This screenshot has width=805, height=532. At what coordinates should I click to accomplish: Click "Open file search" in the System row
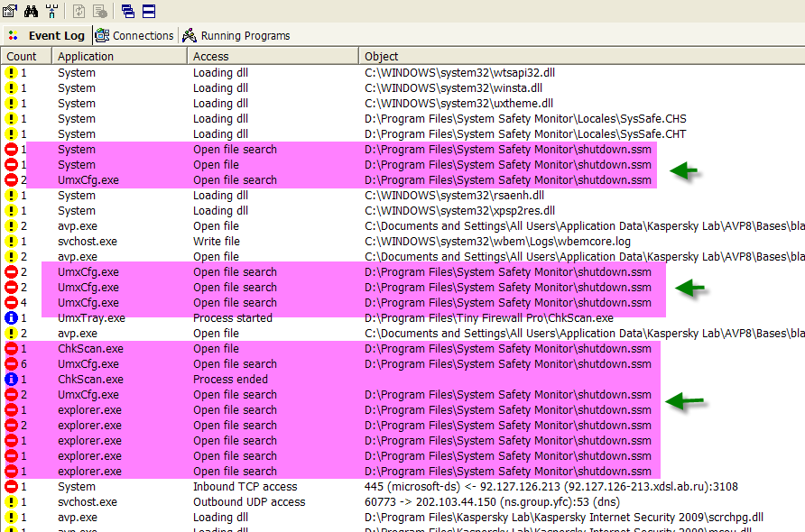pos(235,150)
